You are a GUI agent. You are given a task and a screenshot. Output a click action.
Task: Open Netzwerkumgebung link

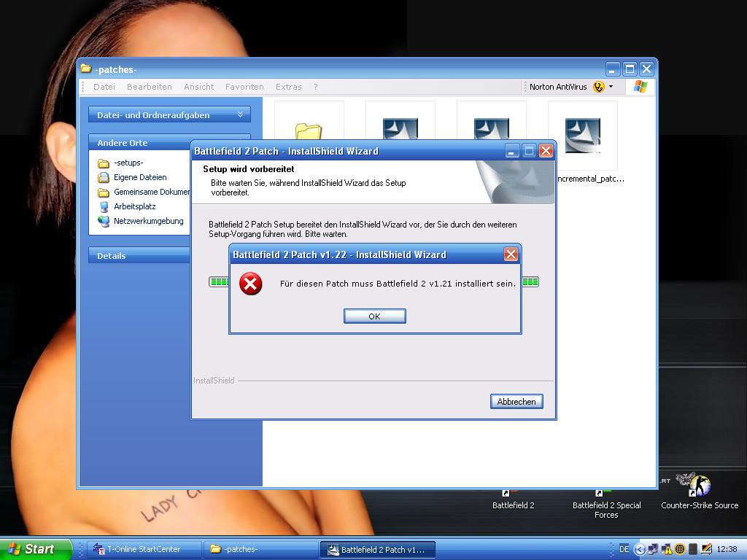click(x=148, y=221)
